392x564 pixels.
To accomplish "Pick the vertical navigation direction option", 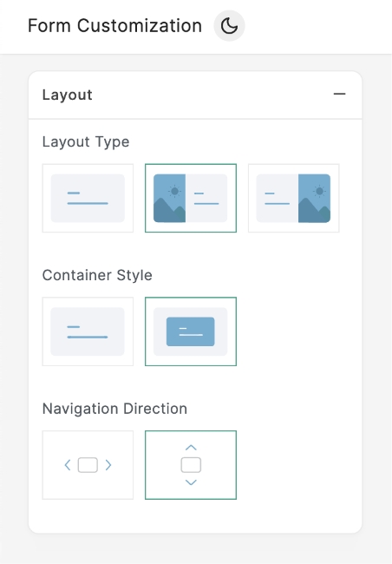I will pyautogui.click(x=191, y=465).
